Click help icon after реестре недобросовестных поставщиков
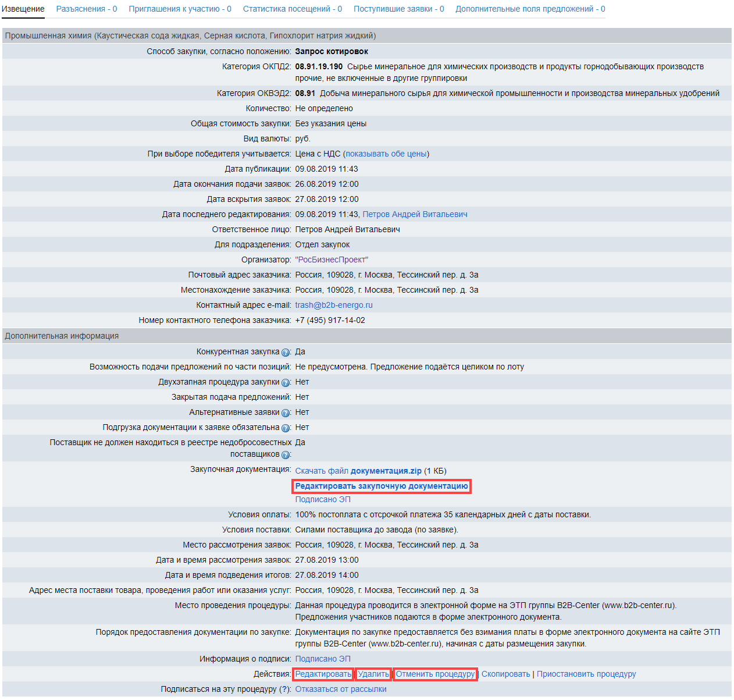This screenshot has width=734, height=700. (286, 455)
